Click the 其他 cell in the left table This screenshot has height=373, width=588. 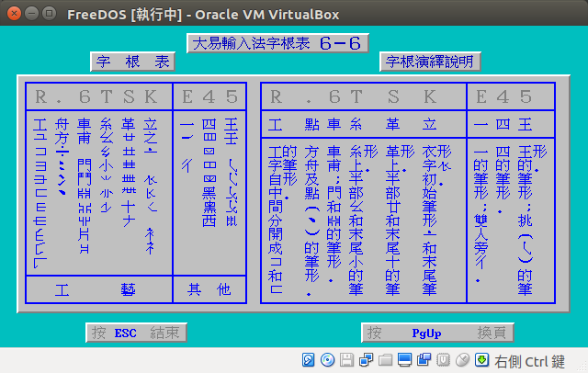tap(209, 289)
